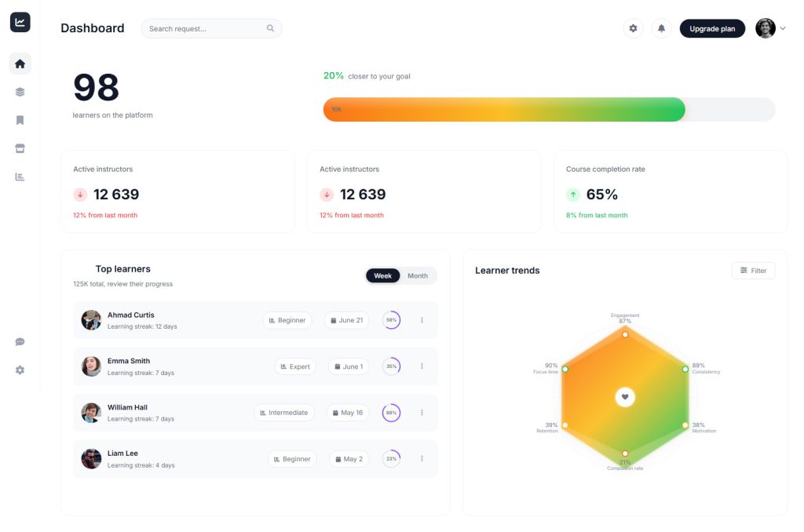Click the June 21 date tag
The width and height of the screenshot is (804, 532).
click(x=346, y=320)
